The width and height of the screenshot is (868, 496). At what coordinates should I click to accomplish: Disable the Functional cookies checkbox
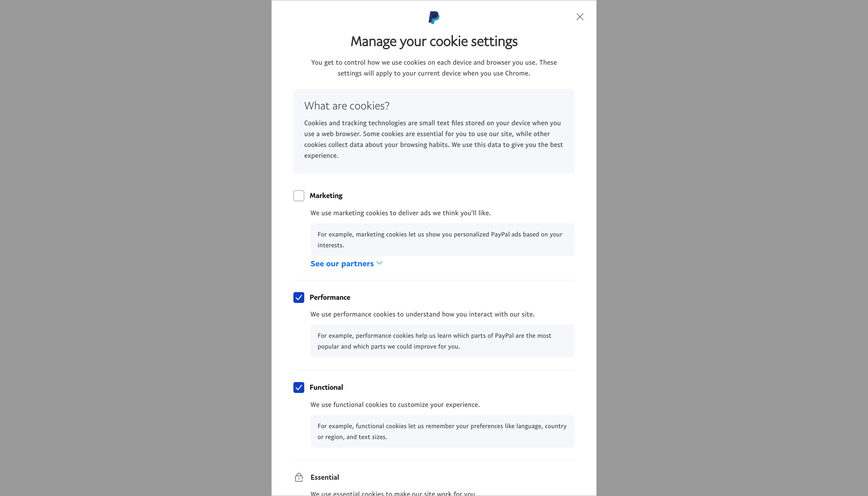pyautogui.click(x=299, y=387)
